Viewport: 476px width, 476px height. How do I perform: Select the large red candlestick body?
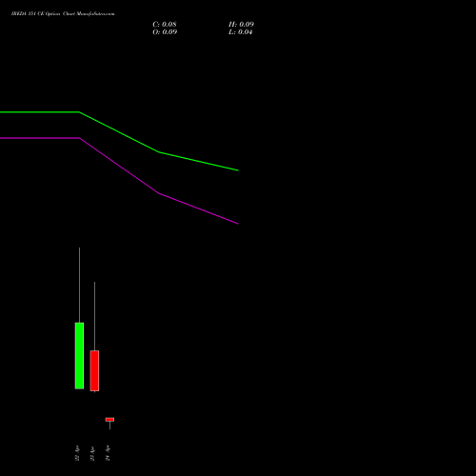tap(94, 370)
